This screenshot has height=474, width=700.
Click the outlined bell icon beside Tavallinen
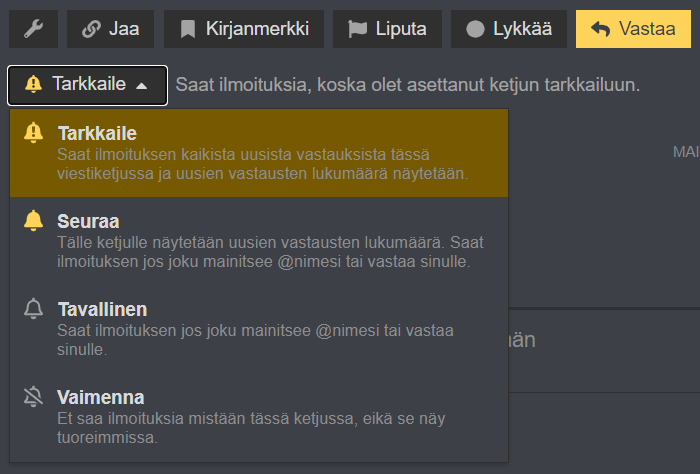pos(33,309)
